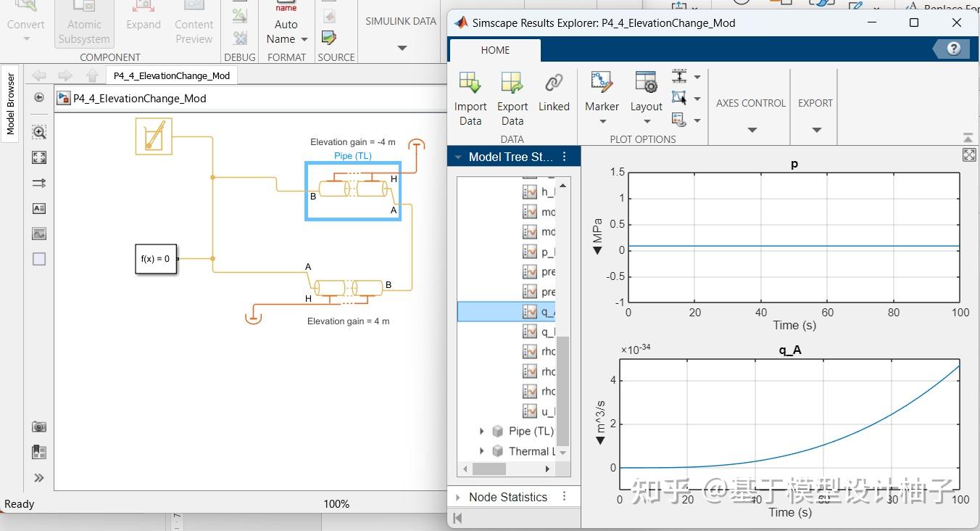Switch to the HOME ribbon tab
The height and width of the screenshot is (531, 980).
pos(495,50)
